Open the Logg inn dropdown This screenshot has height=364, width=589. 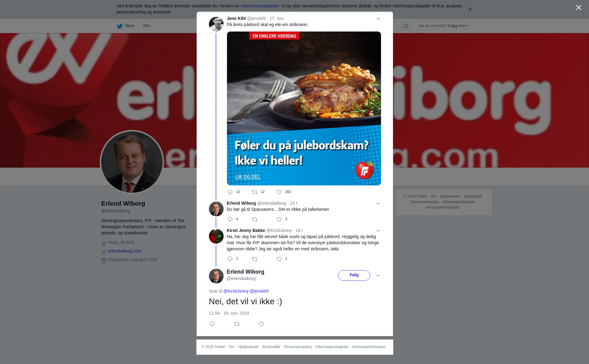click(x=458, y=26)
